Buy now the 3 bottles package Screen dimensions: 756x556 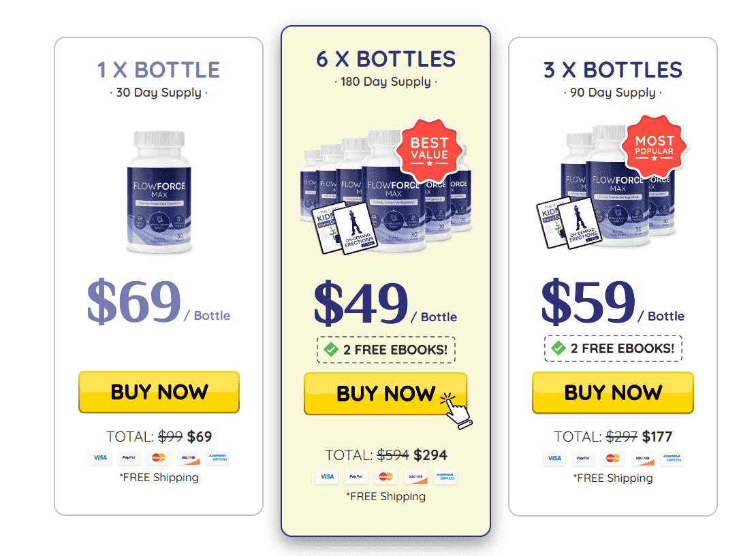[613, 393]
